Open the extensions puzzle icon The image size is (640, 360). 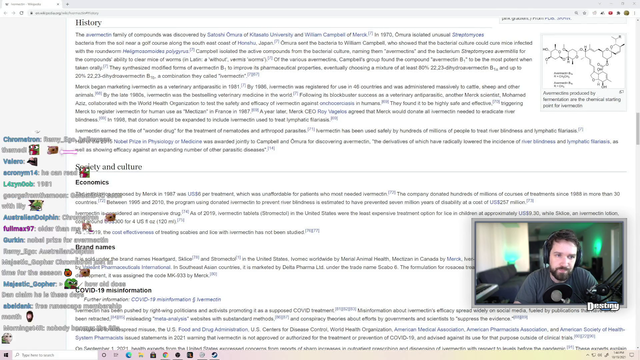(618, 13)
